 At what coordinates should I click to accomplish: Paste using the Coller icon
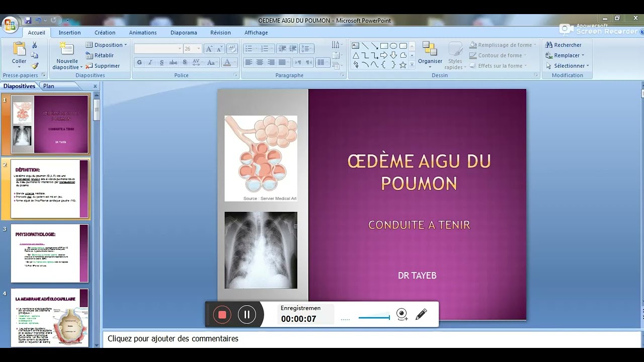(x=19, y=49)
